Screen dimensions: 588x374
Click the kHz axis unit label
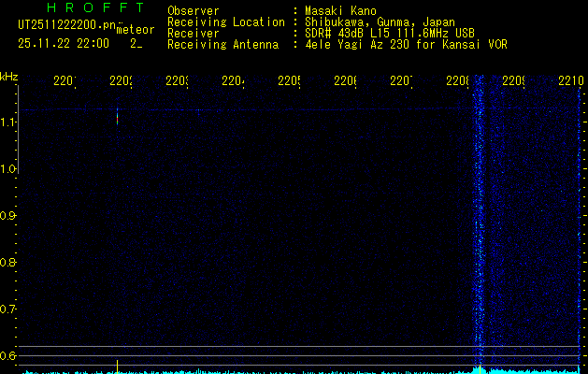[x=8, y=77]
